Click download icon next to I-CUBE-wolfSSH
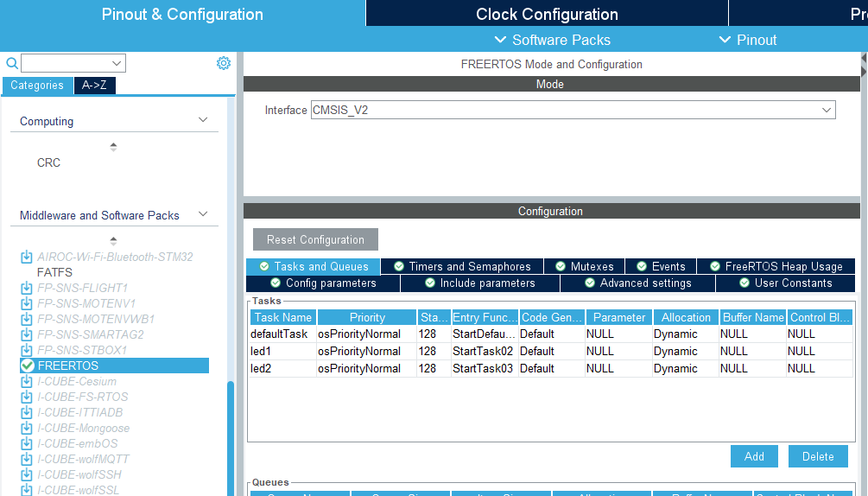Viewport: 868px width, 496px height. pyautogui.click(x=27, y=474)
